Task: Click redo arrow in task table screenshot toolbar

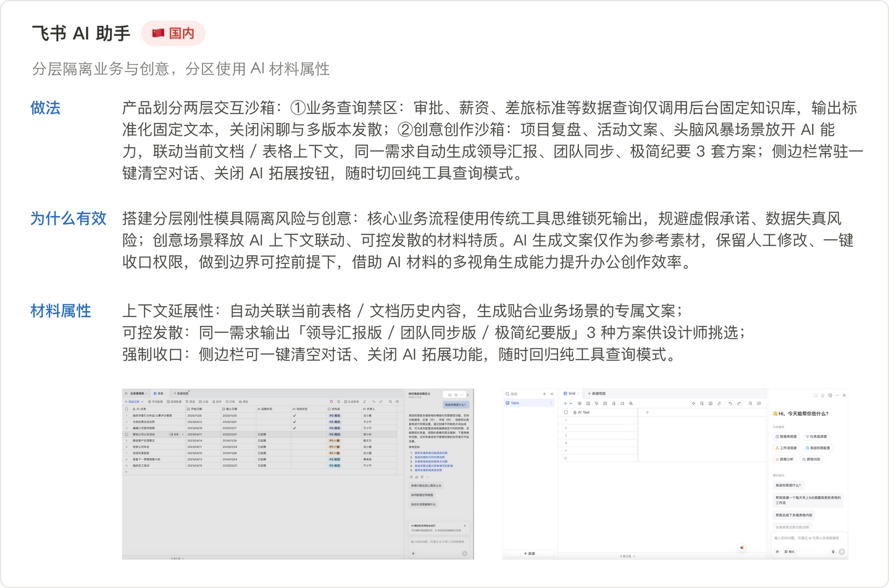Action: pyautogui.click(x=380, y=402)
